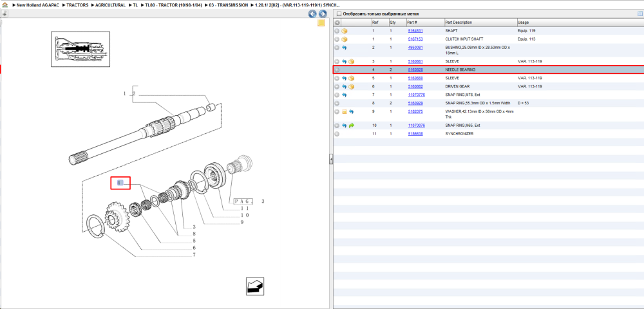Open package icon for part 5164531

[345, 31]
